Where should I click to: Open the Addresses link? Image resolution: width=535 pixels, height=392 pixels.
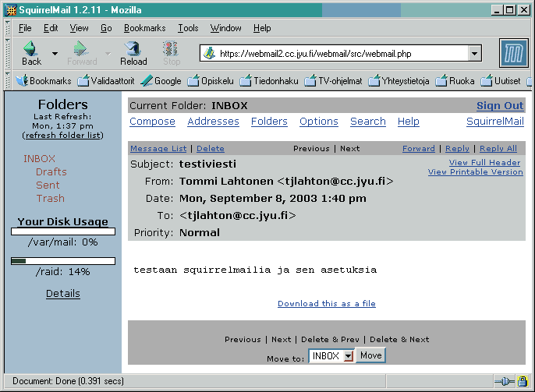(213, 122)
